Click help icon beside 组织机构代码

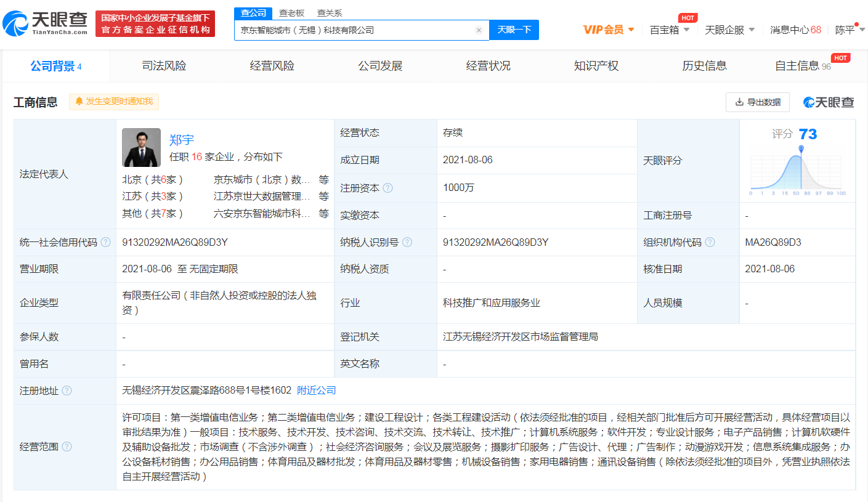pyautogui.click(x=710, y=242)
